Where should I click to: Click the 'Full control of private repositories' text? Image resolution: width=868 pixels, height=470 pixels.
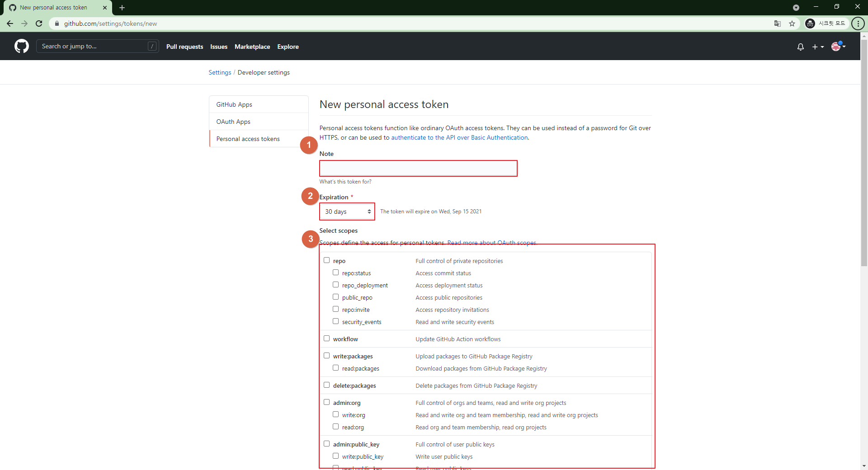(x=459, y=261)
